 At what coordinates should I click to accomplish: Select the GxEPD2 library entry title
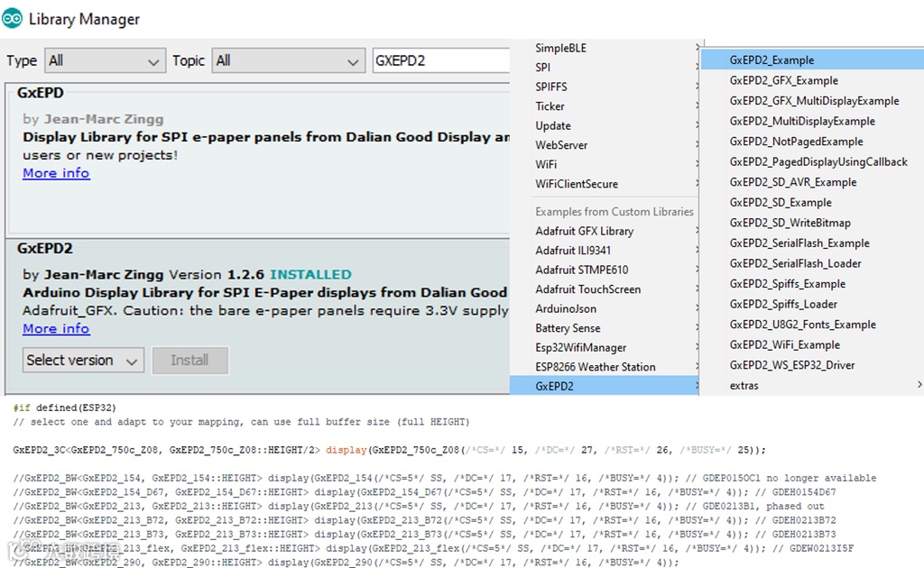click(x=45, y=249)
